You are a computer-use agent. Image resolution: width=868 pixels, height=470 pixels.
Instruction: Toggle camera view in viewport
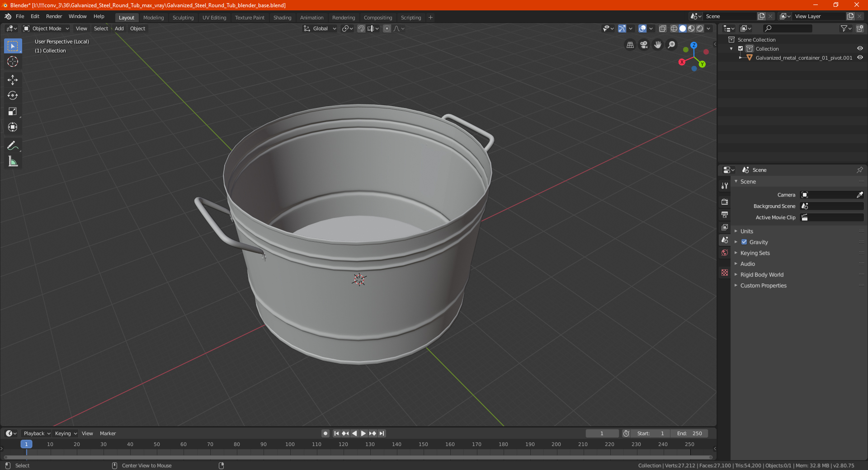pos(644,45)
